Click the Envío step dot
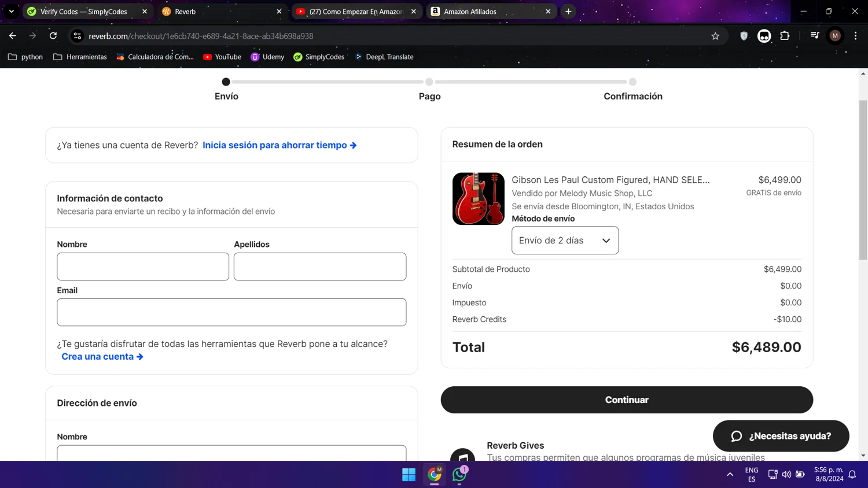 click(x=226, y=82)
